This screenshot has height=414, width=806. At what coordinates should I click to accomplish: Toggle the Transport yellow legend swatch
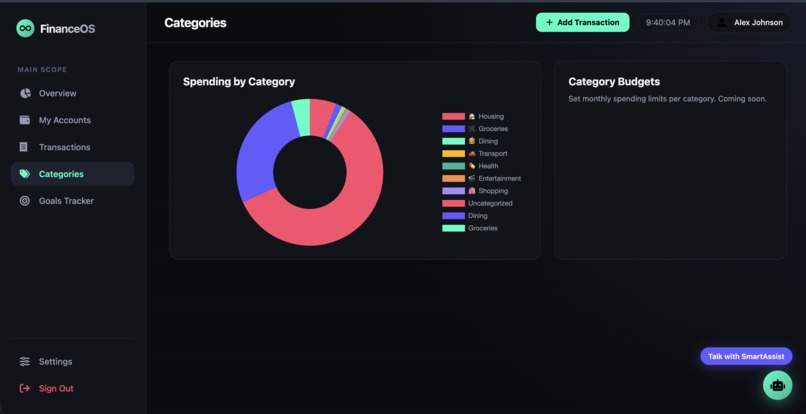click(453, 153)
